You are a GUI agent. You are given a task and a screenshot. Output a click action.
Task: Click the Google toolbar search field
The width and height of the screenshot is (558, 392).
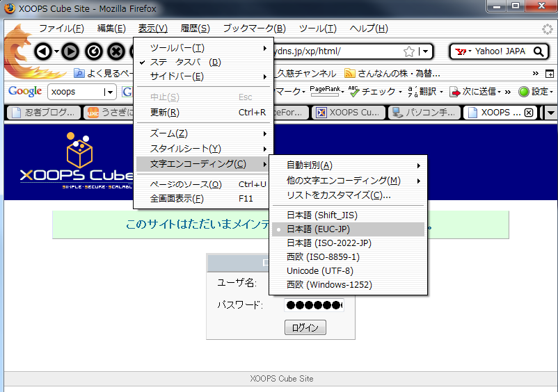(77, 92)
